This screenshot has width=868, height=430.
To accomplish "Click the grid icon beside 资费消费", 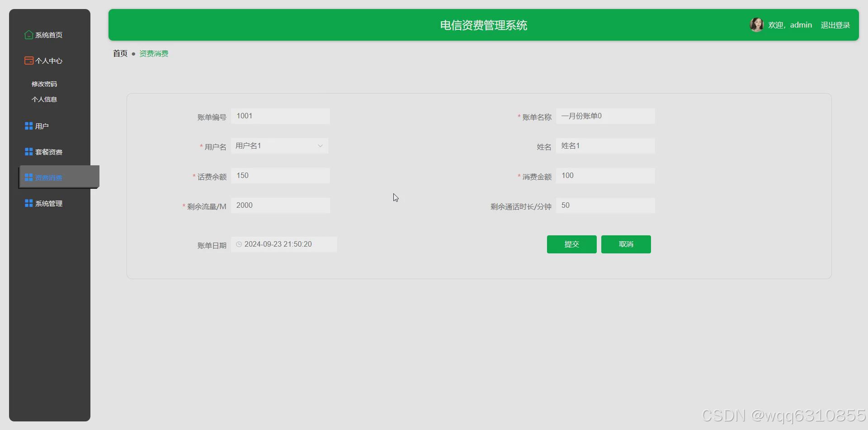I will [x=28, y=178].
